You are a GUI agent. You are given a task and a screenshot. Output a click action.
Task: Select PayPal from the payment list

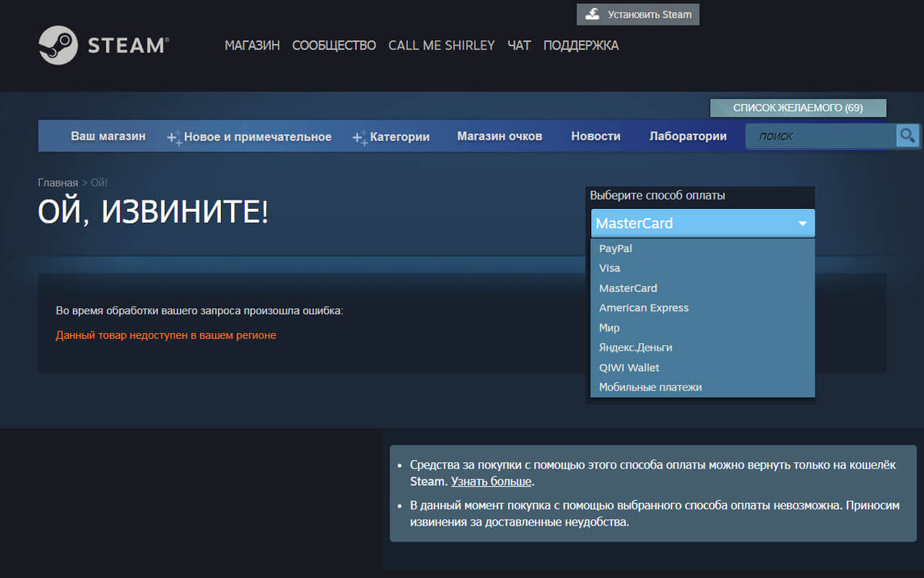615,248
